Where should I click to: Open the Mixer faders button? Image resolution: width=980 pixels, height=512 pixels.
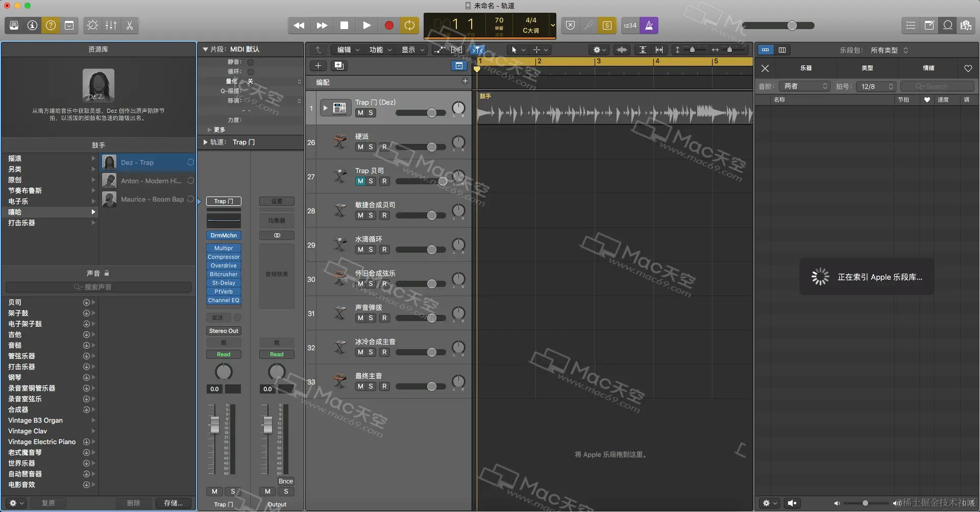111,26
